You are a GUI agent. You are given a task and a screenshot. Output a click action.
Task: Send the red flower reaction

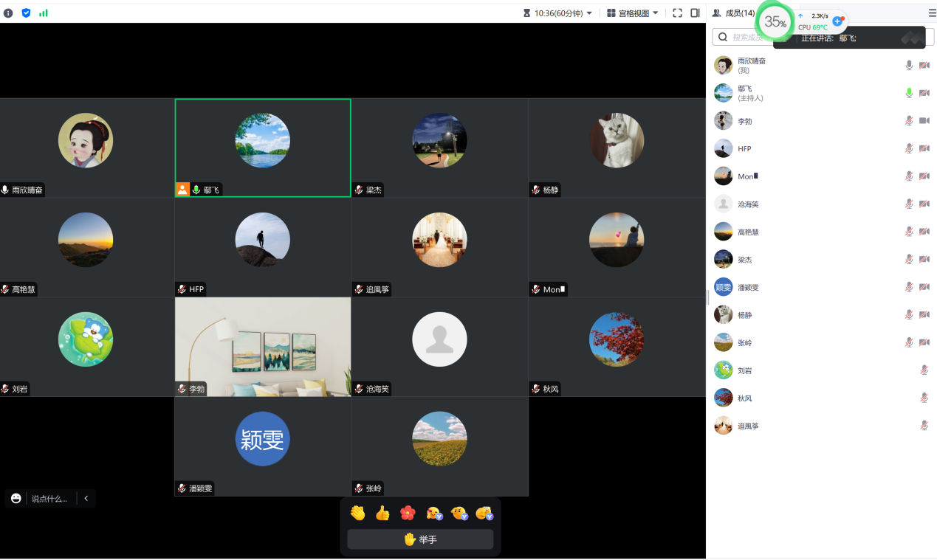point(408,513)
